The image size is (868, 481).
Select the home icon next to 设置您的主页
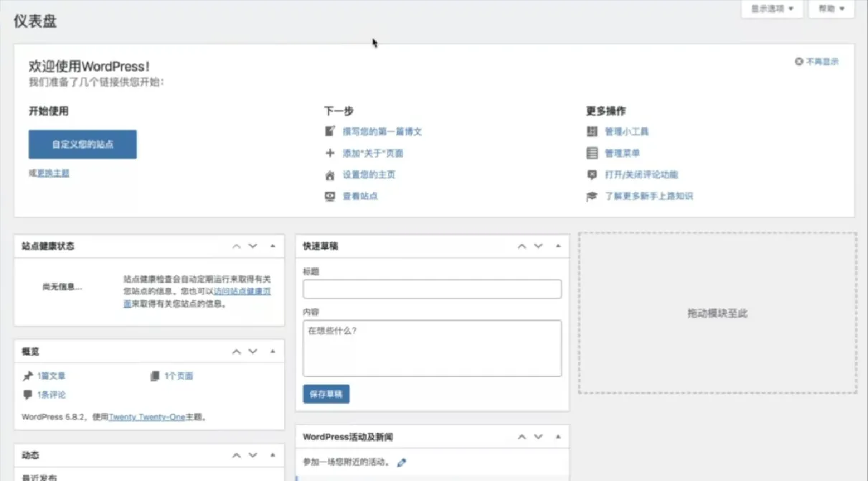pyautogui.click(x=329, y=174)
